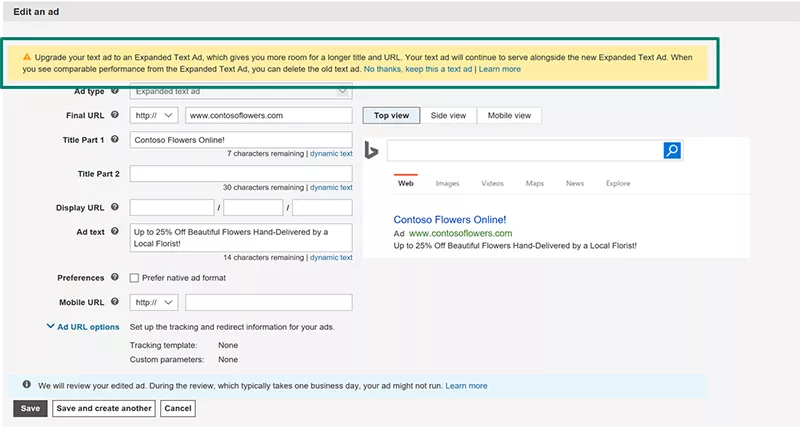The width and height of the screenshot is (800, 427).
Task: Click the second Display URL path field
Action: [253, 208]
